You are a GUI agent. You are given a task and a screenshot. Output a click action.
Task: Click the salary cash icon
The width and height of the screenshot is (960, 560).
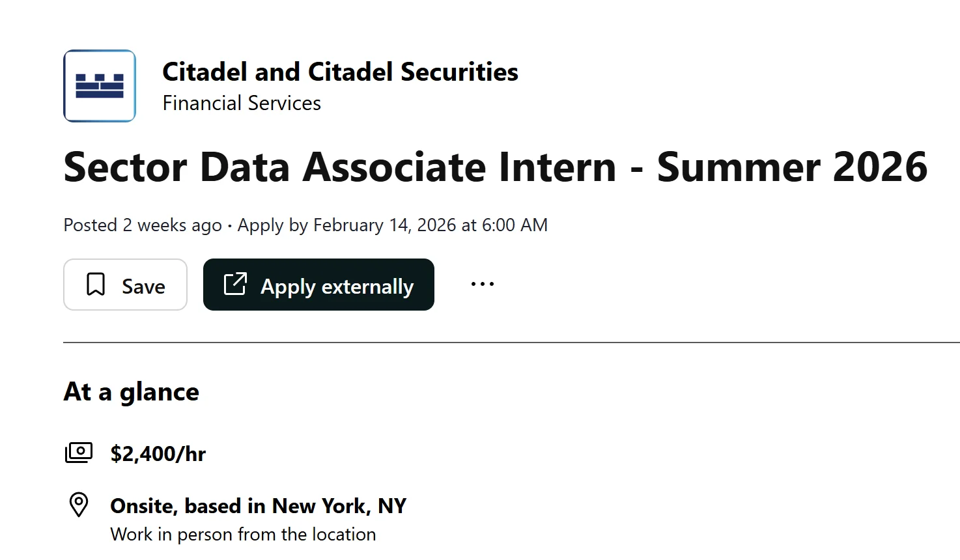click(79, 453)
